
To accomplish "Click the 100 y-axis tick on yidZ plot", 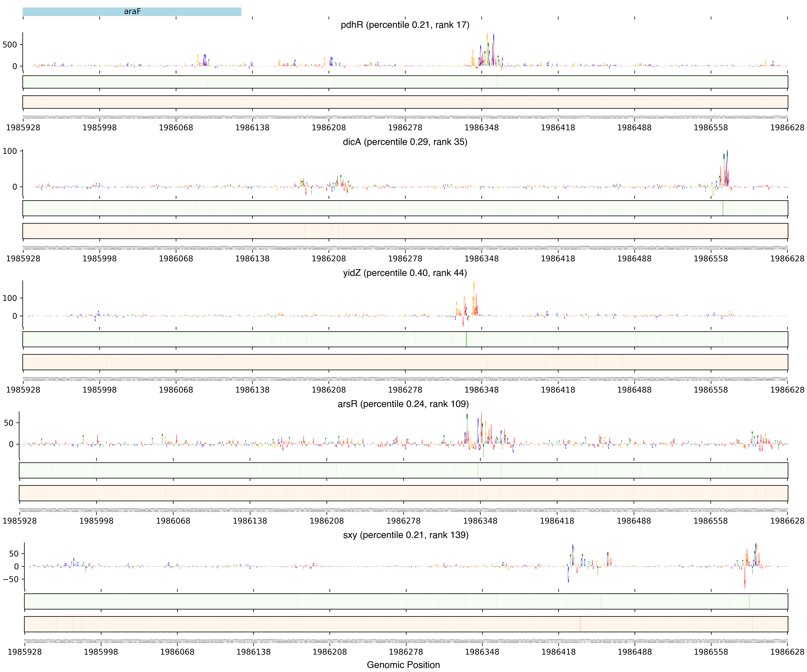I will click(x=10, y=298).
